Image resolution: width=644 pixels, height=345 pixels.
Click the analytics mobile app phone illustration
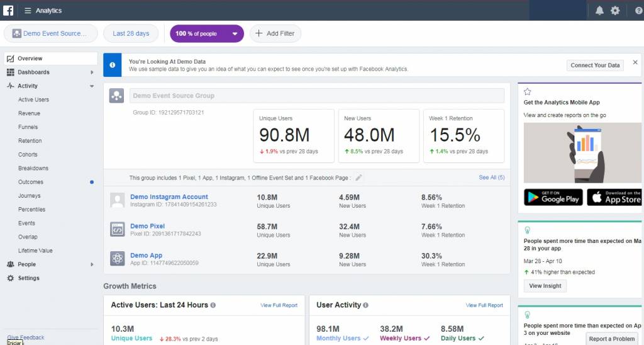point(582,152)
